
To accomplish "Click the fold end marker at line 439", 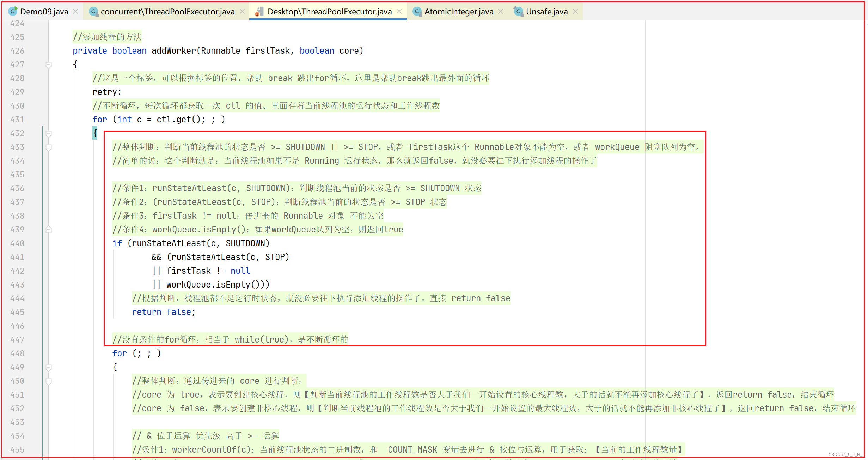I will (49, 230).
